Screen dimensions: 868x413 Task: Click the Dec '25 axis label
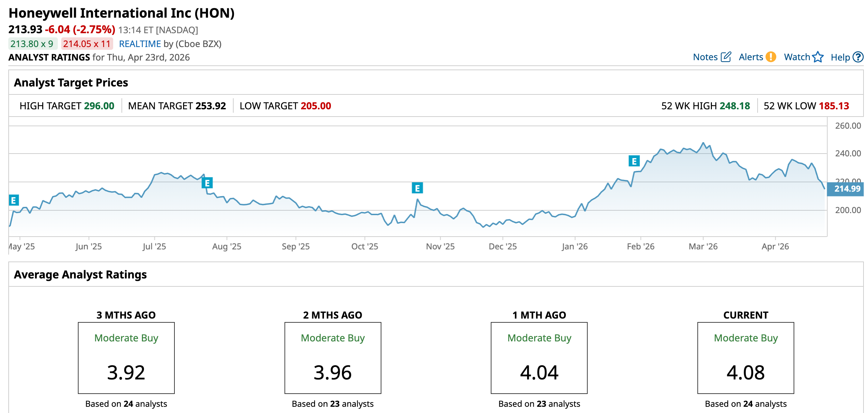point(503,246)
